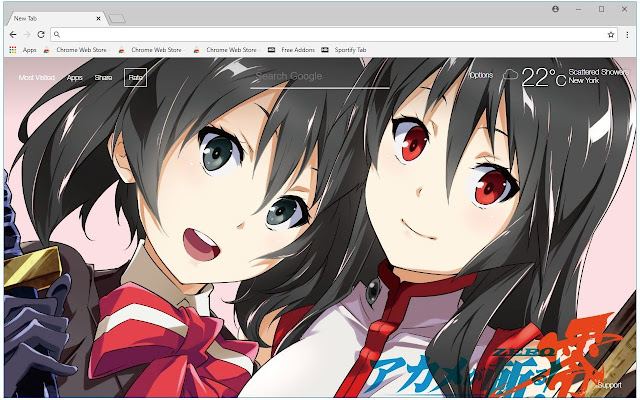Open the Options link

click(481, 75)
